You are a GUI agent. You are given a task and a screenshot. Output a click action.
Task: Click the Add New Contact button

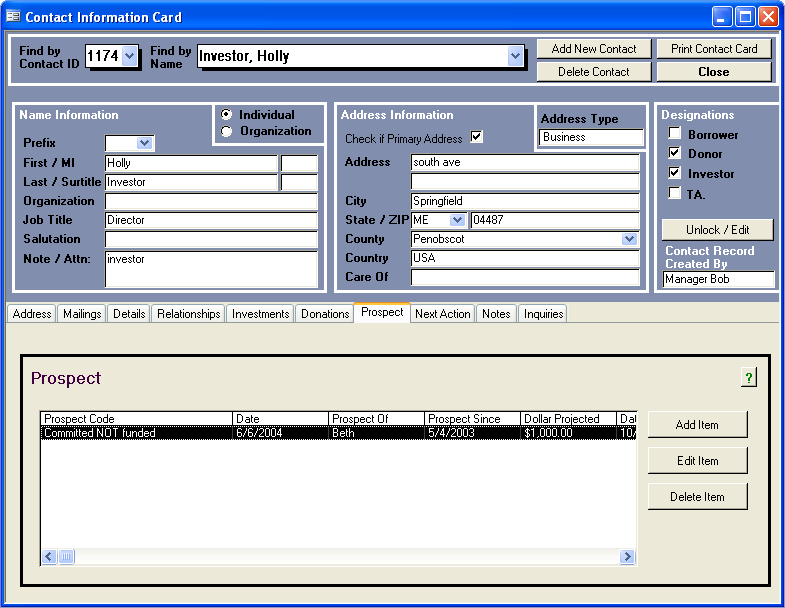(594, 49)
